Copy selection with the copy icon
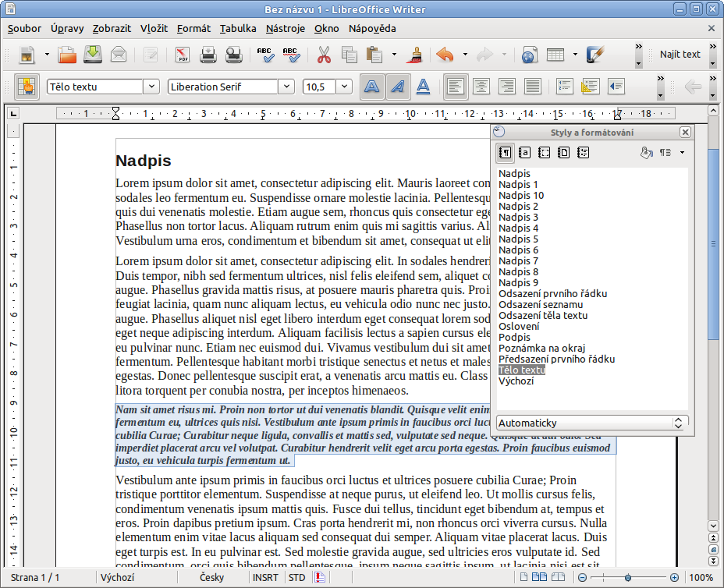The width and height of the screenshot is (724, 588). pos(349,55)
